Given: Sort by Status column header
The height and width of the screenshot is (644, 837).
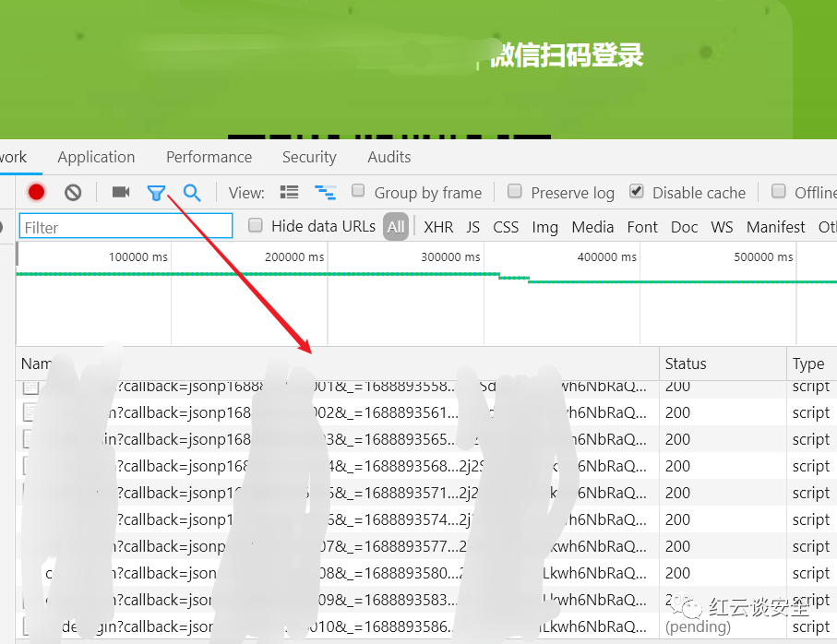Looking at the screenshot, I should tap(723, 364).
